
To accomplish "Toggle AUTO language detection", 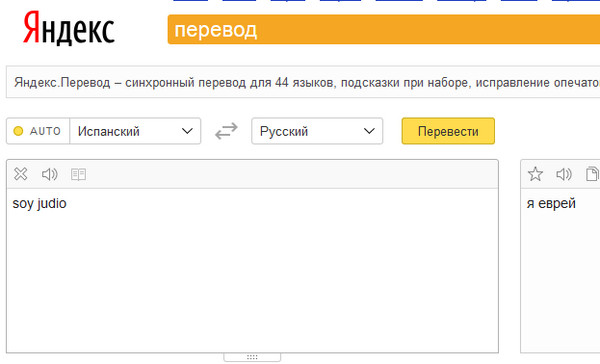I will [38, 131].
